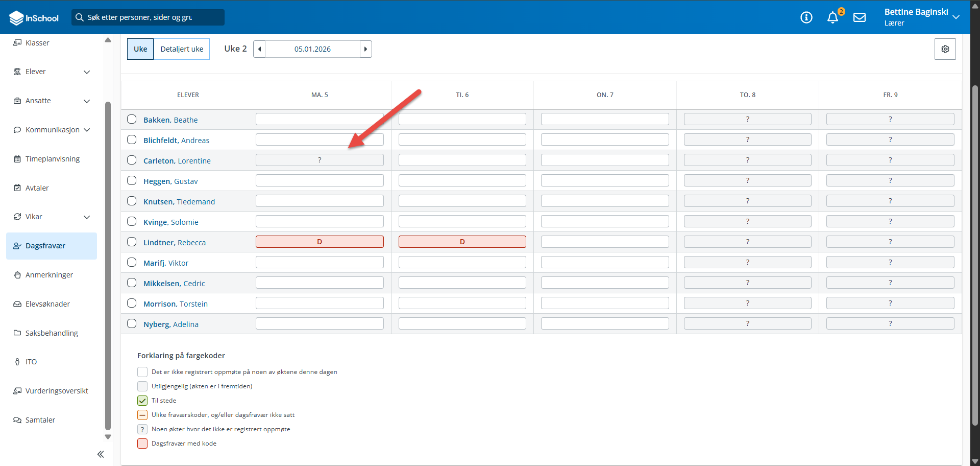Click the Kommunikasjon chat icon
Screen dimensions: 980x466
[17, 130]
